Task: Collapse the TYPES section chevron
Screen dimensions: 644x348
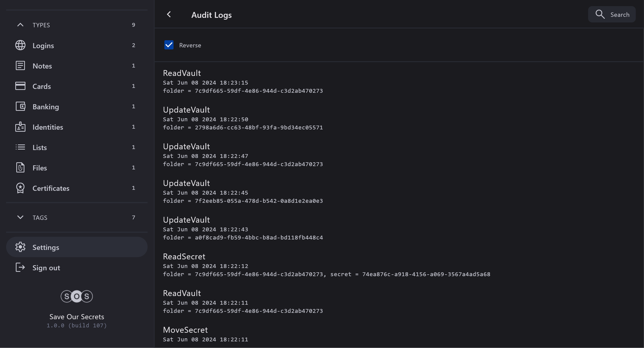Action: 20,25
